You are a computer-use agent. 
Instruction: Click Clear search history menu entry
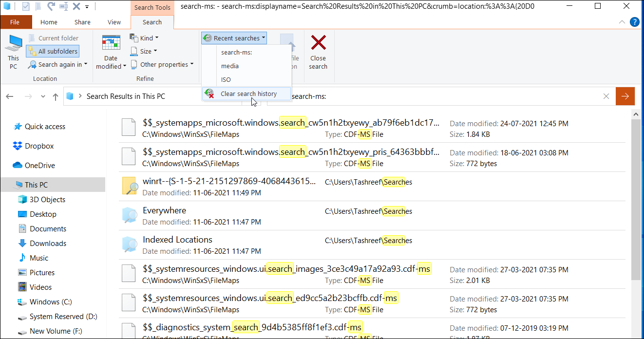[246, 94]
